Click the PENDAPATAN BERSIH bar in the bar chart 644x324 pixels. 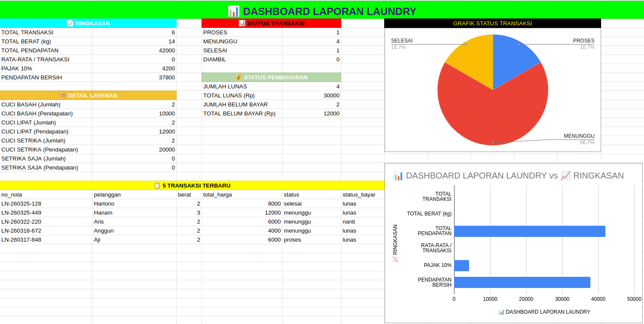pyautogui.click(x=522, y=282)
